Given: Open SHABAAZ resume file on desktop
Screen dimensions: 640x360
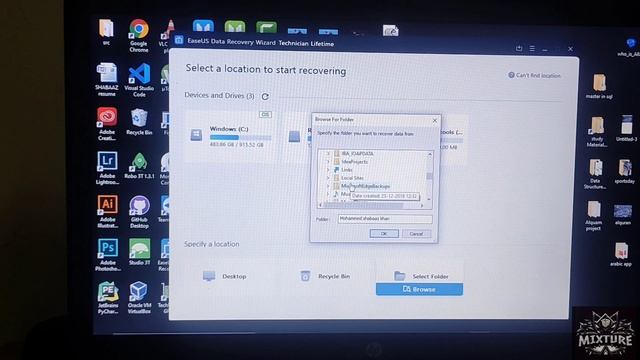Looking at the screenshot, I should [x=107, y=80].
